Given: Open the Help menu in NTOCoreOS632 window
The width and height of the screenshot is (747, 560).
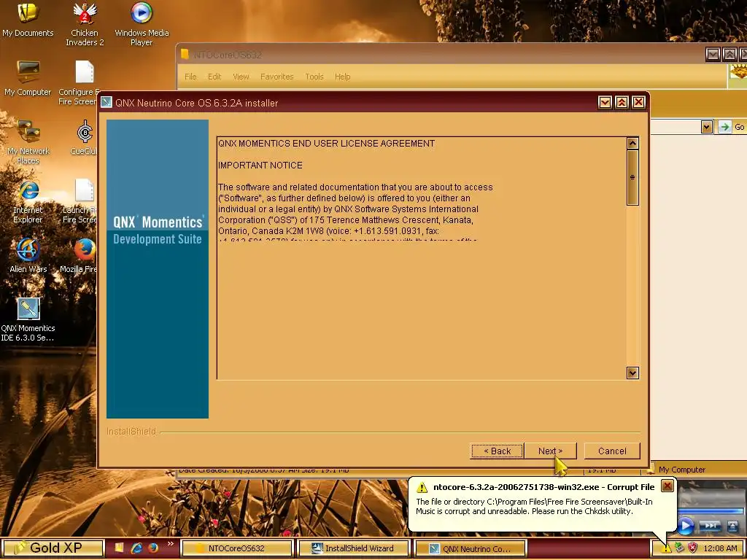Looking at the screenshot, I should (342, 77).
